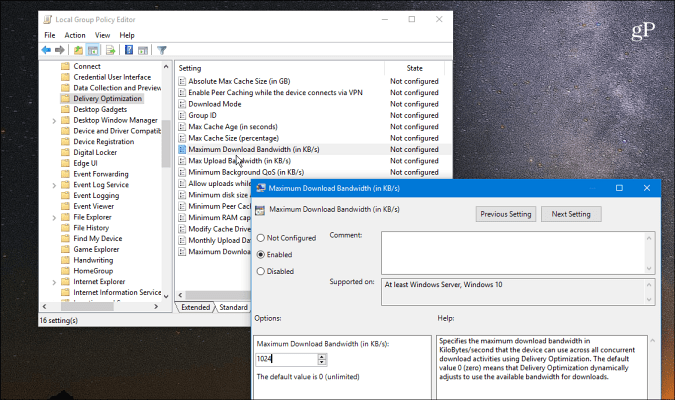Click the Previous Setting button
Viewport: 675px width, 400px height.
(506, 214)
